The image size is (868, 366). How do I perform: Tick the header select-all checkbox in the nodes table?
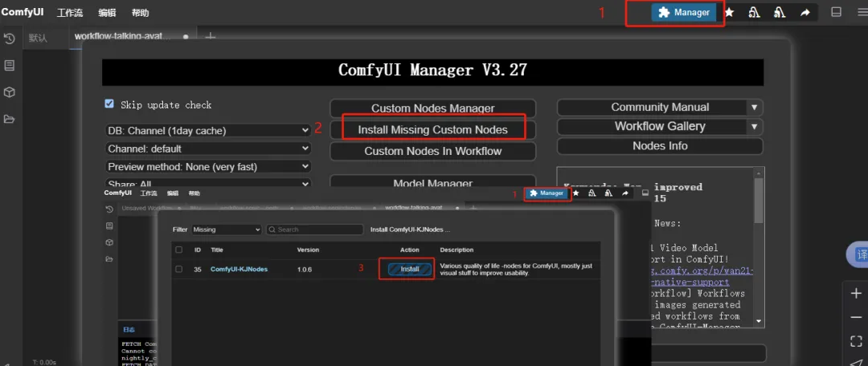tap(178, 250)
